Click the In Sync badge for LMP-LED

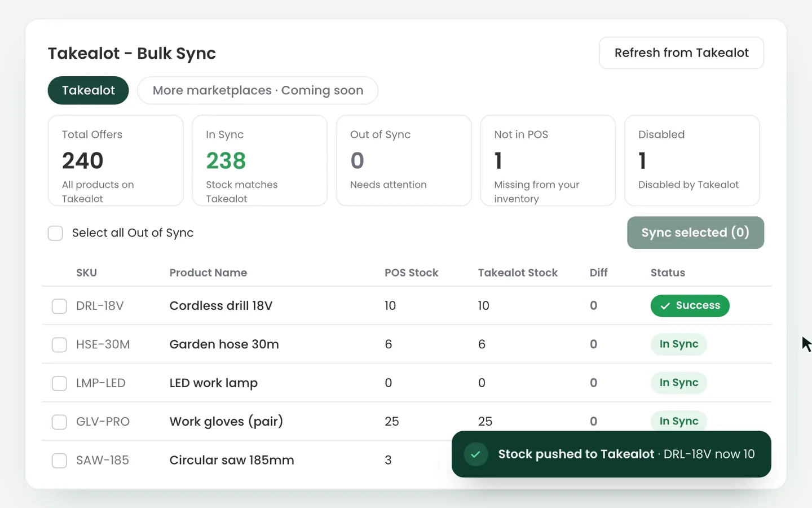[x=679, y=383]
